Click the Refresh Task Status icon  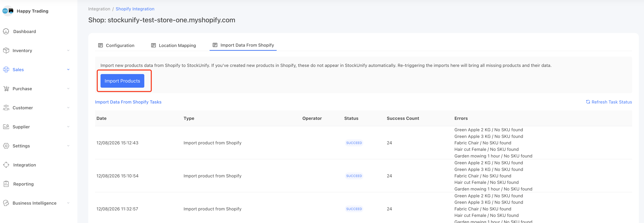point(588,102)
